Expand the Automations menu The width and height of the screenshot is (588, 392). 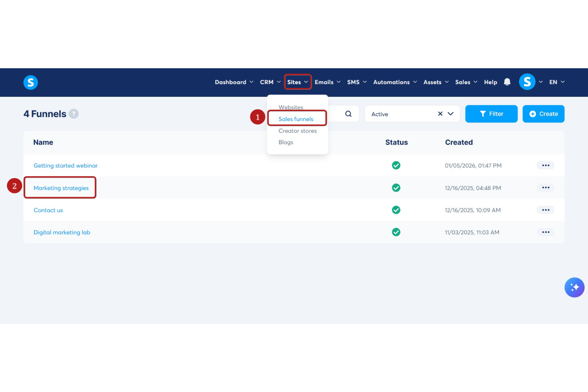pyautogui.click(x=395, y=82)
